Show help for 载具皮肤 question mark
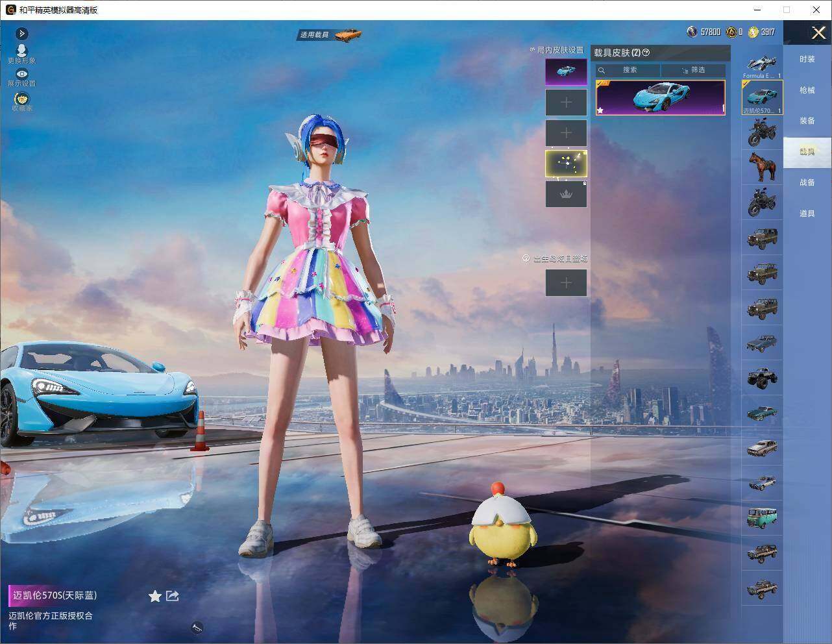This screenshot has height=644, width=832. click(x=646, y=53)
